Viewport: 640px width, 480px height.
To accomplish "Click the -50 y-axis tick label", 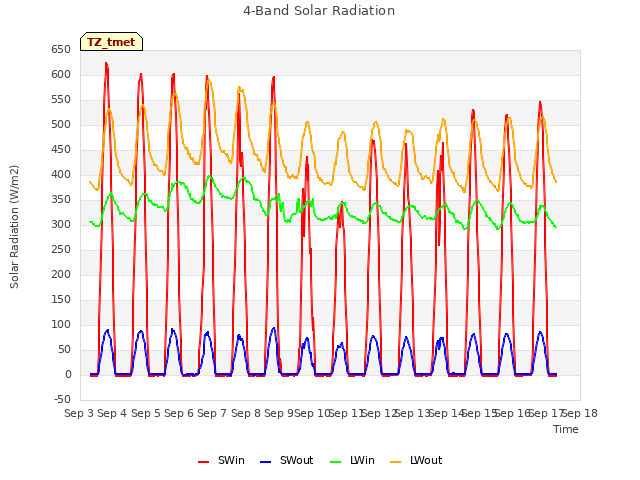I will tap(62, 399).
